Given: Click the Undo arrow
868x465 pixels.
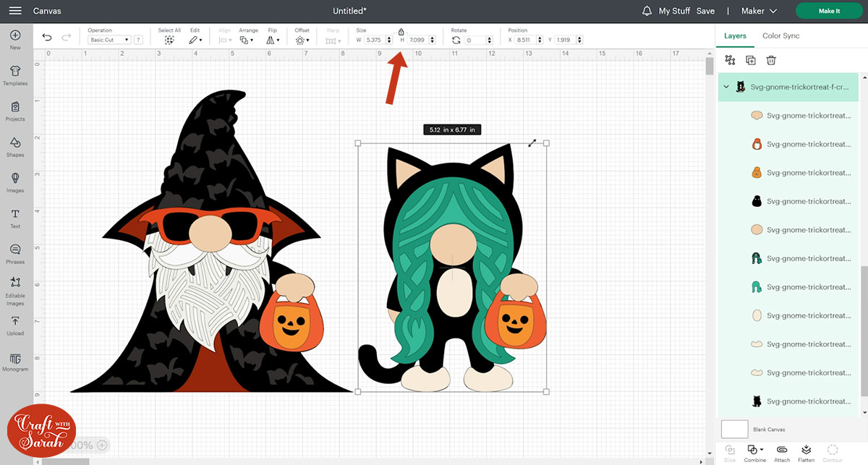Looking at the screenshot, I should (47, 38).
